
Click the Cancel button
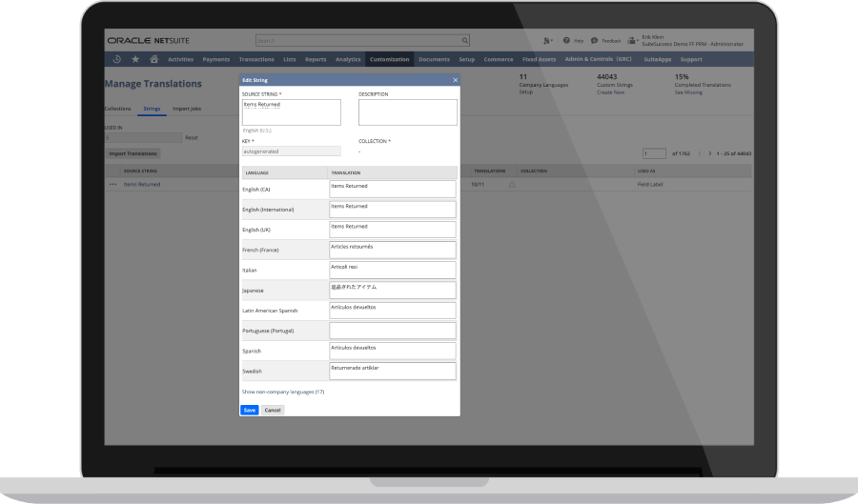pos(273,410)
